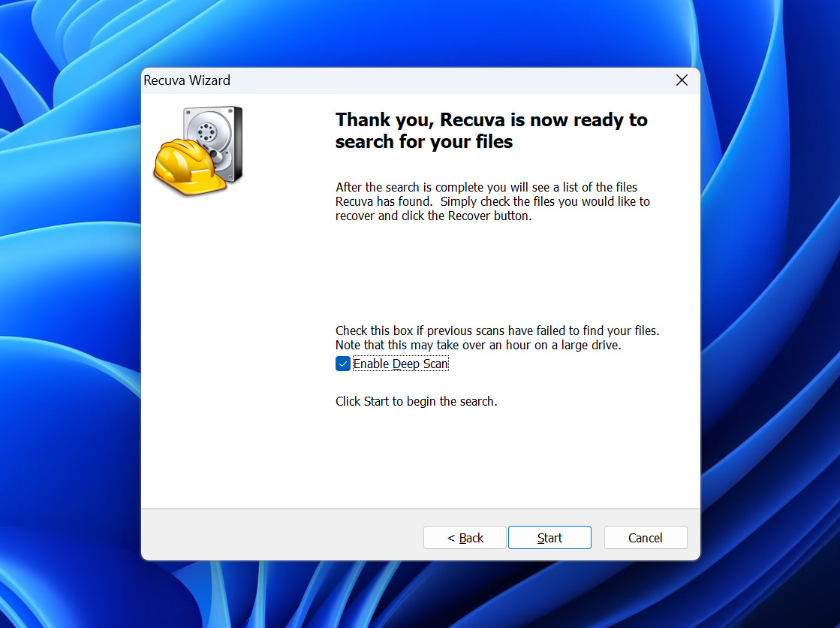Click the Recuva hard drive helmet icon
The width and height of the screenshot is (840, 628).
click(199, 151)
